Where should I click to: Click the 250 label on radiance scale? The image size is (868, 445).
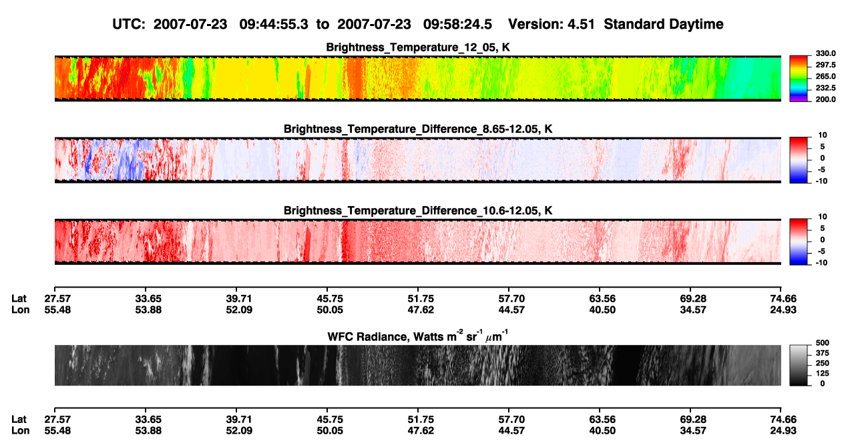pos(823,364)
